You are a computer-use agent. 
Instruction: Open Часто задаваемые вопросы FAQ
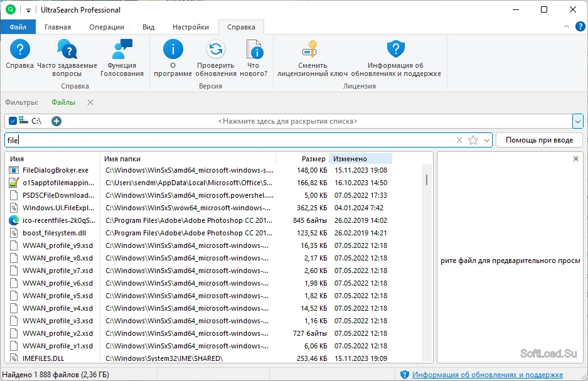pos(67,49)
